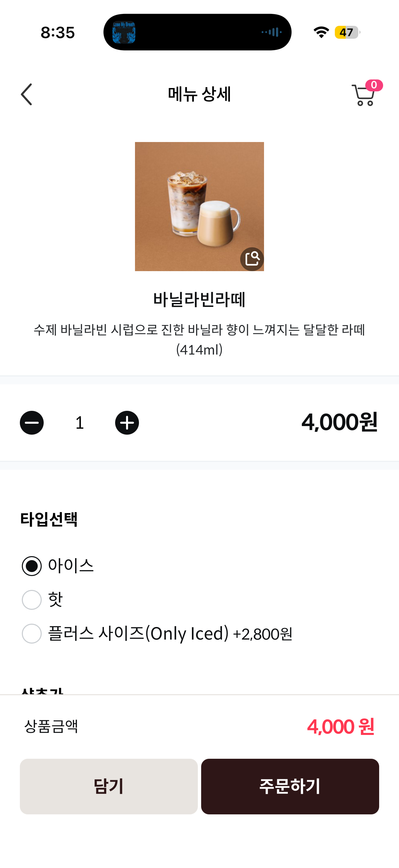This screenshot has height=868, width=399.
Task: Tap the 메뉴 상세 page title
Action: pyautogui.click(x=199, y=94)
